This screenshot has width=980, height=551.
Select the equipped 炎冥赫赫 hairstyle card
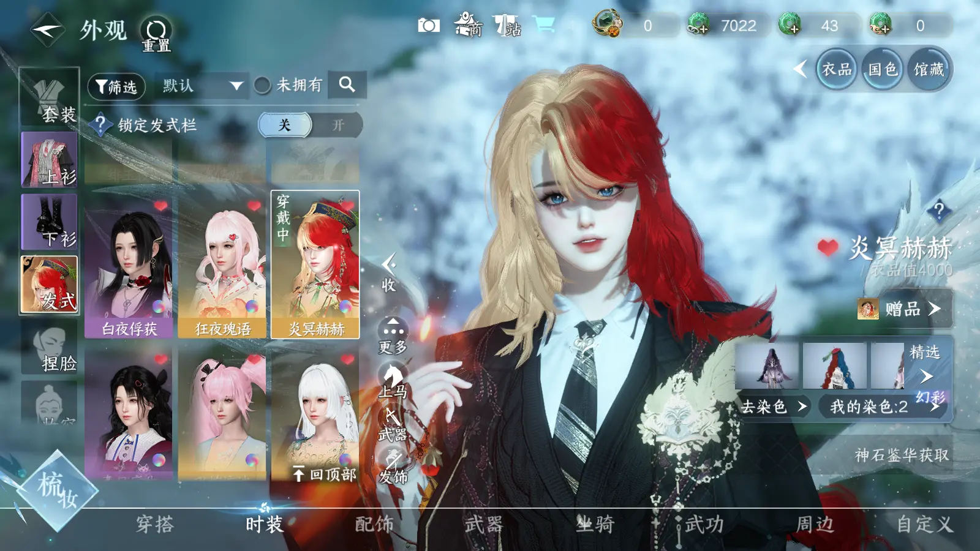point(315,264)
